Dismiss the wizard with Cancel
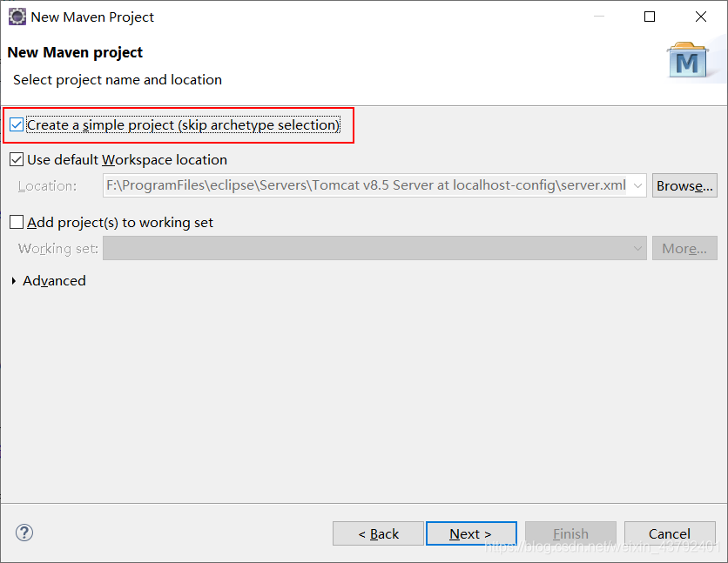 [x=670, y=533]
